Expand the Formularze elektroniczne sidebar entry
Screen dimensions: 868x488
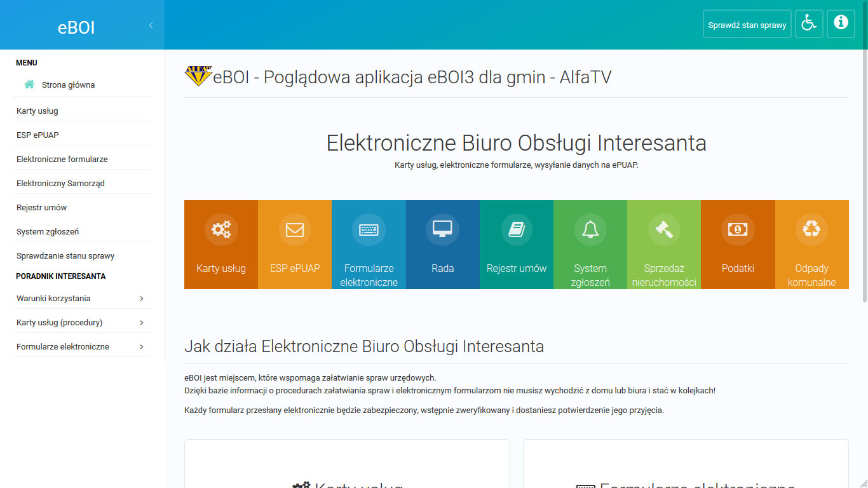[x=82, y=346]
